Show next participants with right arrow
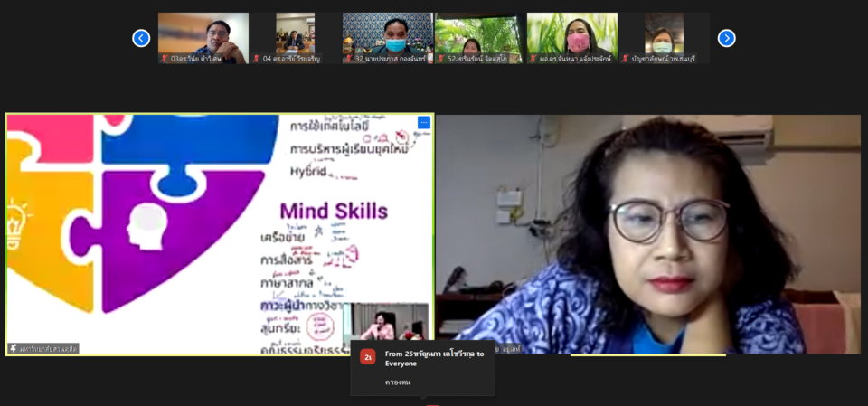Viewport: 868px width, 406px height. click(726, 38)
